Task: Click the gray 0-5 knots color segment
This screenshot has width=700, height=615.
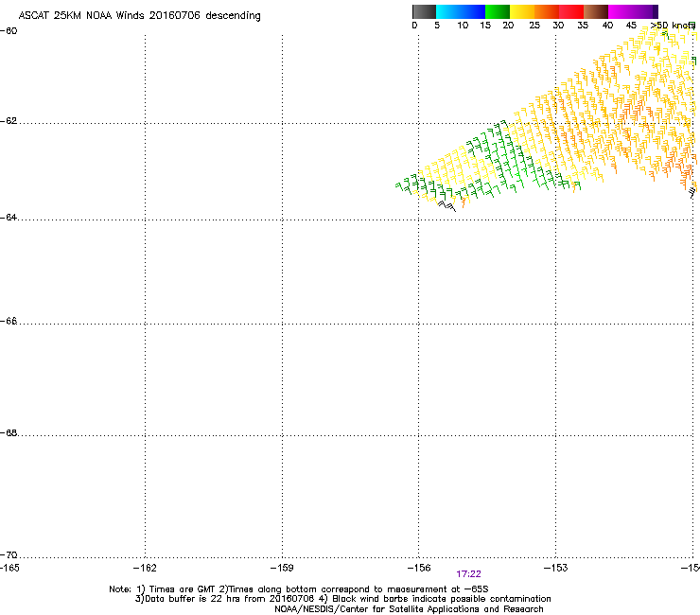Action: pyautogui.click(x=424, y=11)
